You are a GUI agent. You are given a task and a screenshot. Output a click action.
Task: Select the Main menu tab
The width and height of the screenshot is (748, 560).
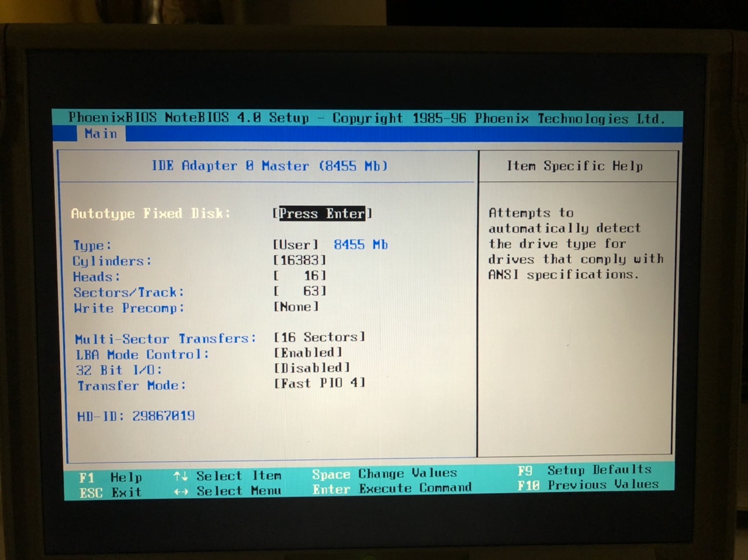point(101,134)
